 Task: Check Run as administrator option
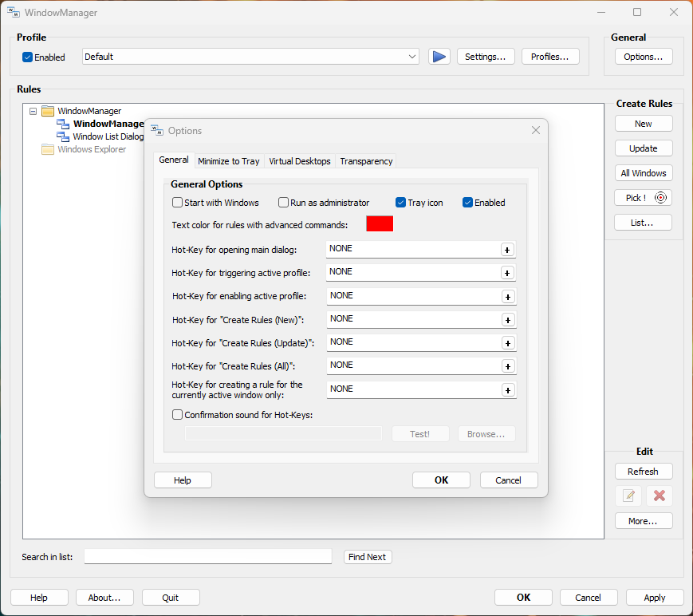[x=283, y=203]
